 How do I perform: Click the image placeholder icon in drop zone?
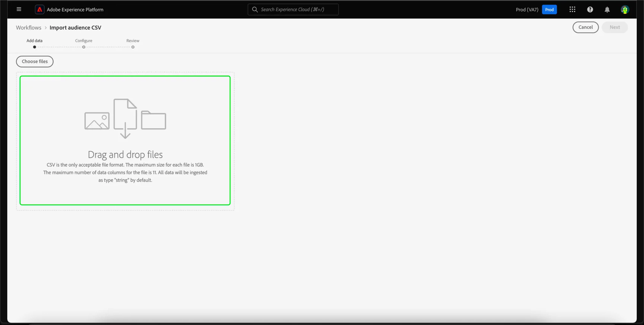click(x=97, y=121)
